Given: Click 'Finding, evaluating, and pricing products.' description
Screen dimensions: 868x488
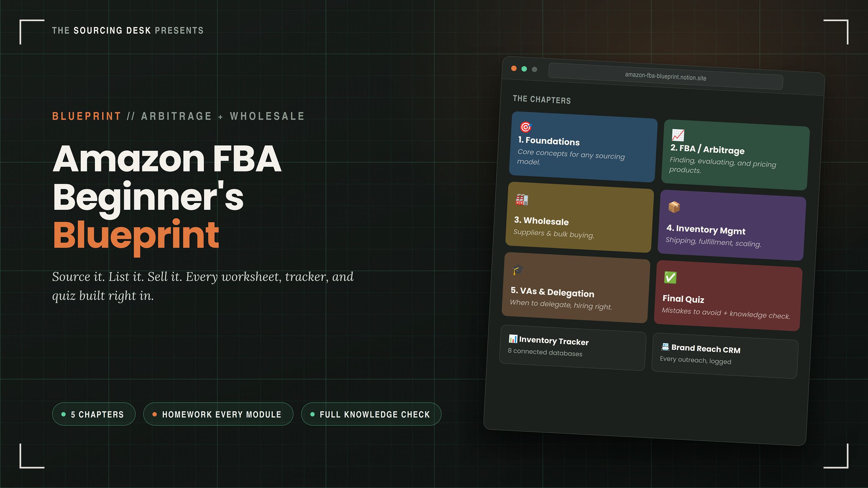Looking at the screenshot, I should 723,166.
